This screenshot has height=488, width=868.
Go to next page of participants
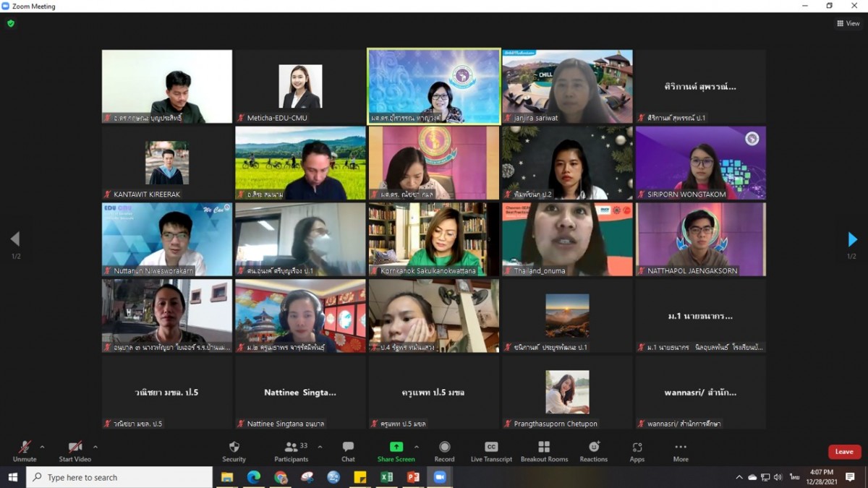click(x=852, y=239)
